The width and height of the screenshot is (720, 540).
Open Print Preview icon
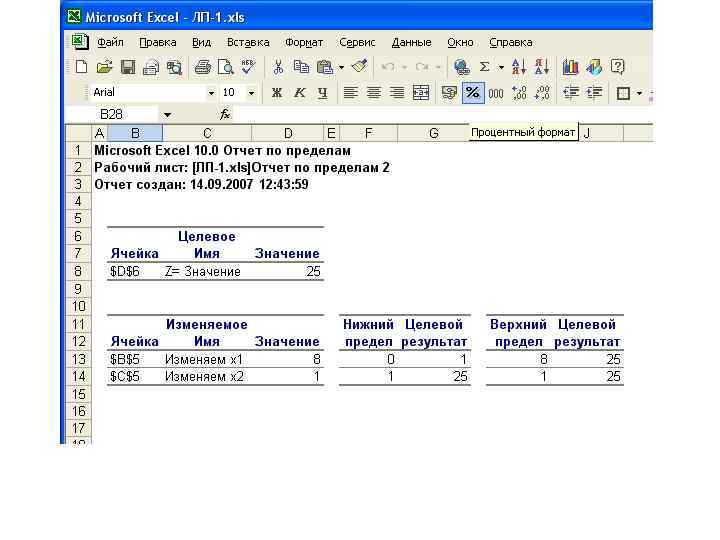point(225,67)
